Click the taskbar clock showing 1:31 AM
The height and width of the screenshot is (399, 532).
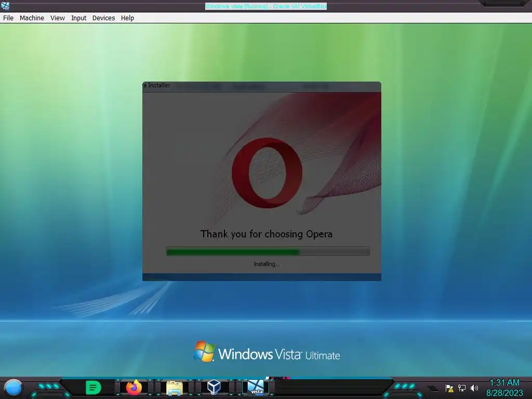coord(504,382)
